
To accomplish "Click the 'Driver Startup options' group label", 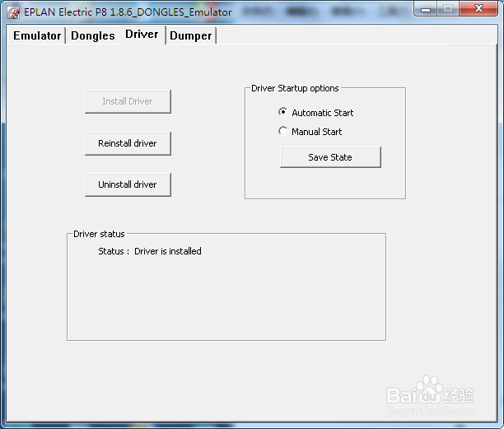I will [x=295, y=88].
